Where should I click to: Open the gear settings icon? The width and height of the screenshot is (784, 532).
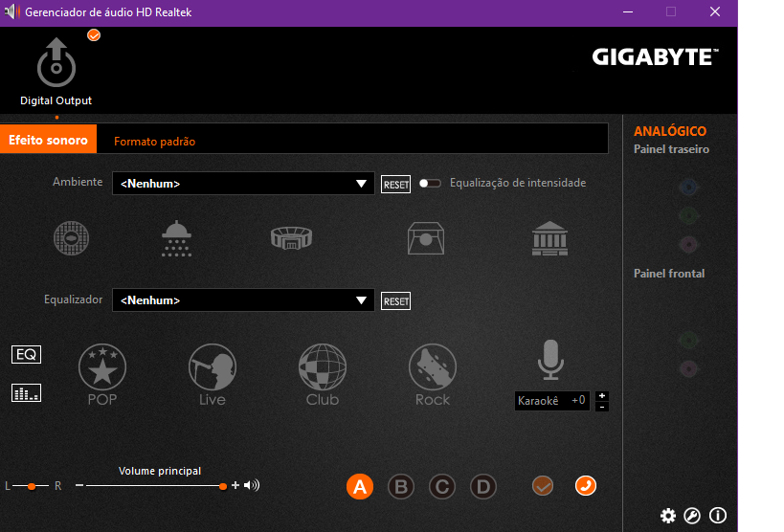[x=668, y=516]
